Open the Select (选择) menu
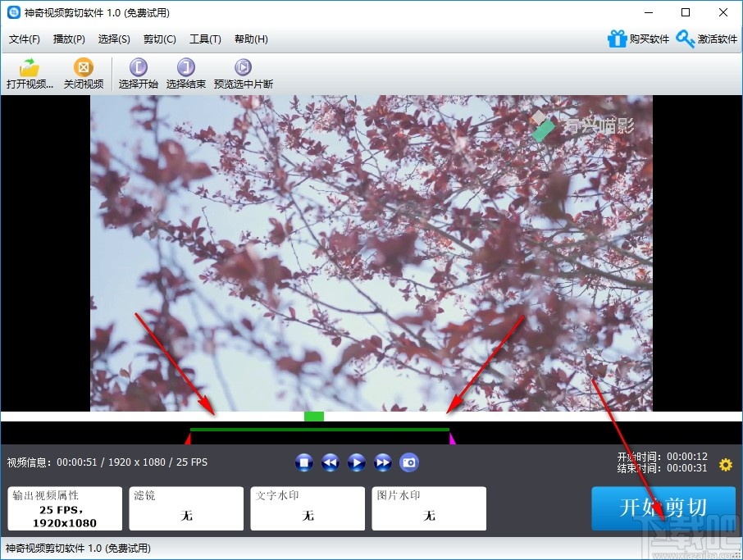 [114, 39]
